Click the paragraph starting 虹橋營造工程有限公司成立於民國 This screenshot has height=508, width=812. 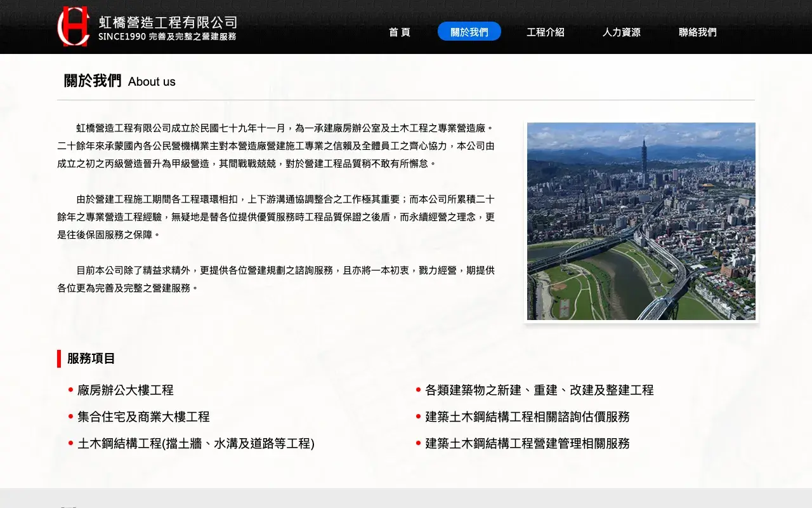tap(276, 145)
